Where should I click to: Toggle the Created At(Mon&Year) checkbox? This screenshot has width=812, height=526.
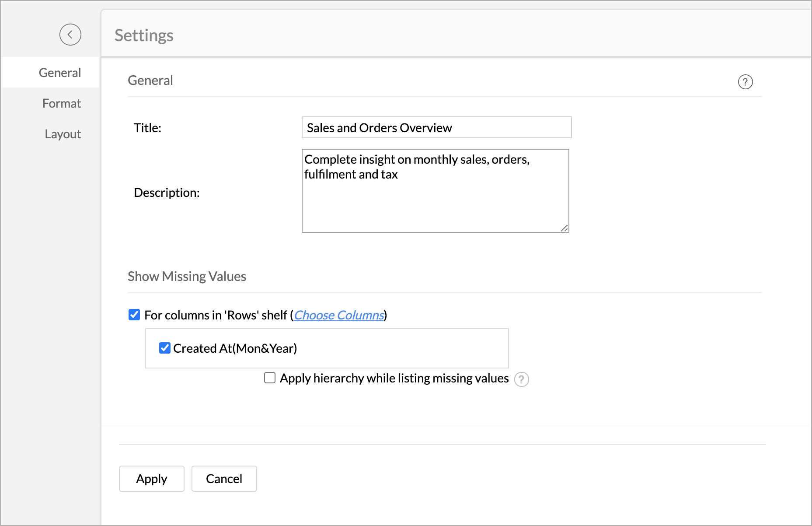[165, 348]
